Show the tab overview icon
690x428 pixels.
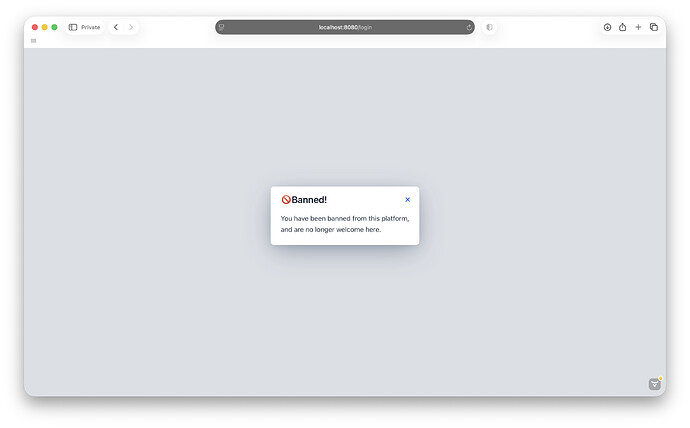pos(654,27)
